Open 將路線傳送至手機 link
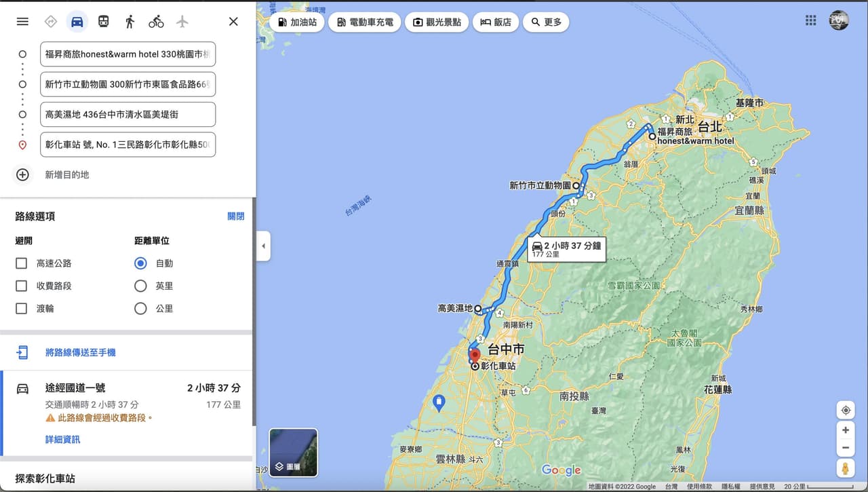The height and width of the screenshot is (492, 868). click(81, 353)
